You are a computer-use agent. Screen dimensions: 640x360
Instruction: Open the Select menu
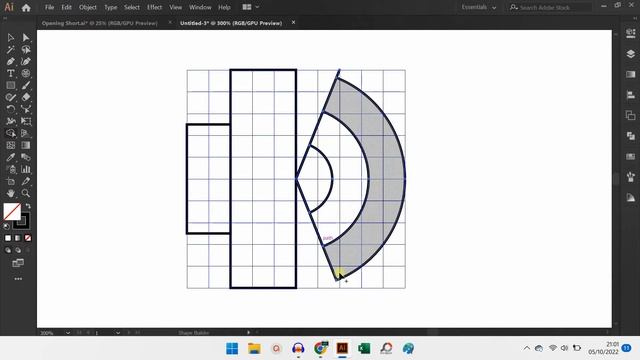point(132,7)
